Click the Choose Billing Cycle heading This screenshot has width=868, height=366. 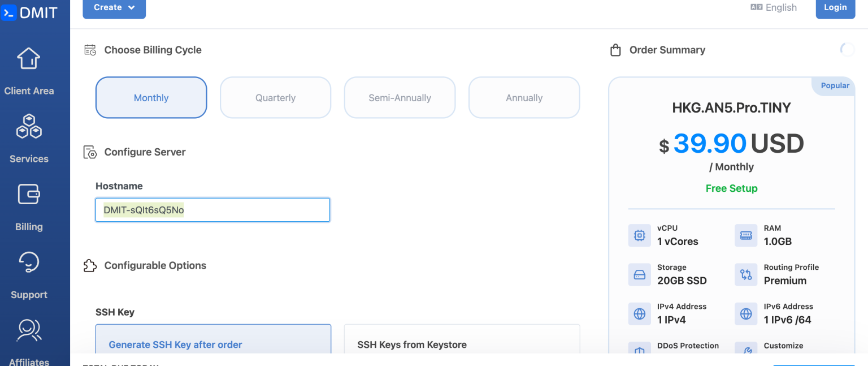pyautogui.click(x=153, y=50)
